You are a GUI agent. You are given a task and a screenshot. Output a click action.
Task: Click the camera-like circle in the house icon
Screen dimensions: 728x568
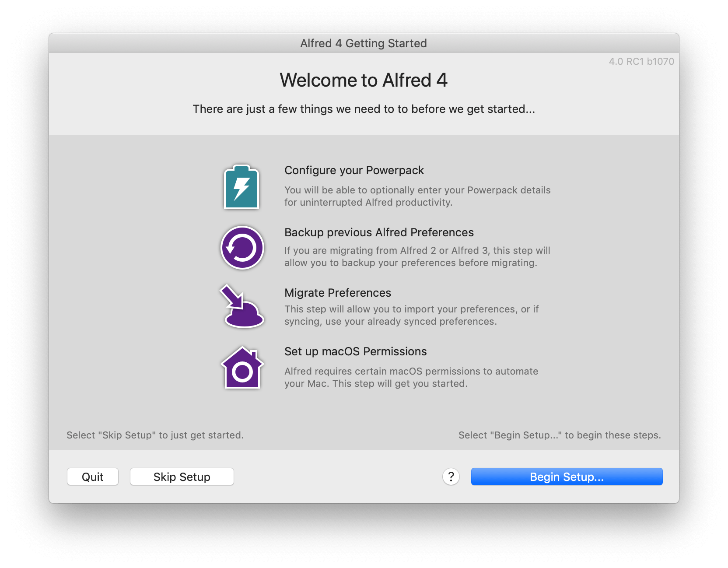coord(242,372)
